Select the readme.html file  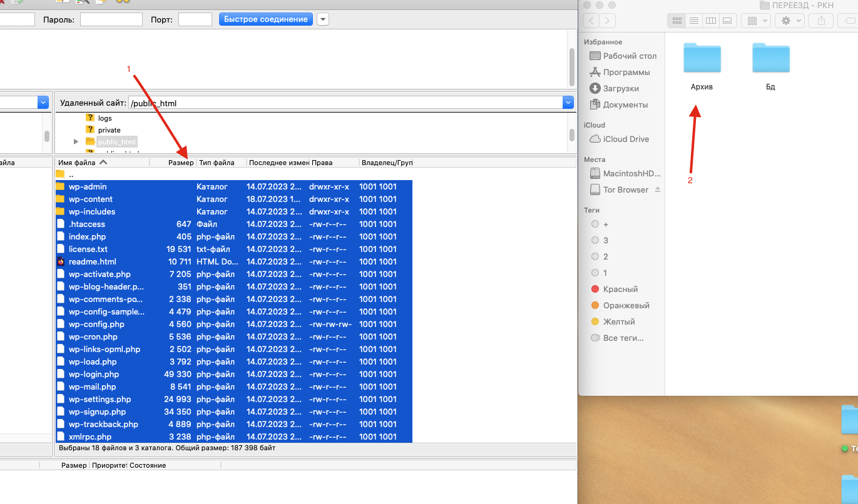coord(234,261)
